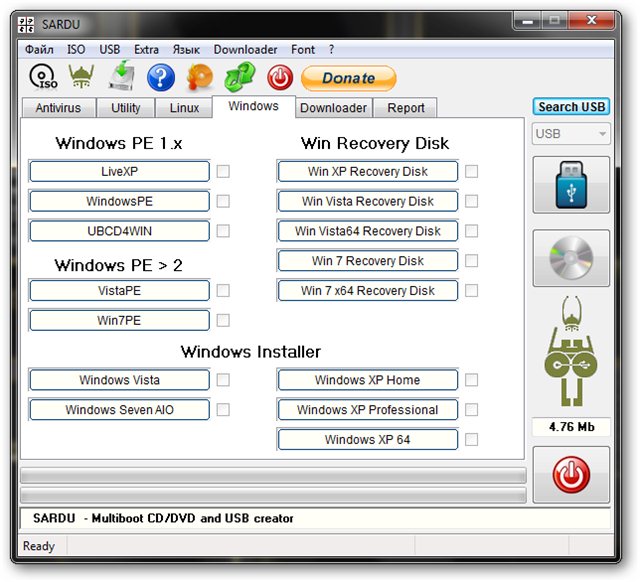Click the Windows XP Professional button
640x582 pixels.
(x=368, y=410)
